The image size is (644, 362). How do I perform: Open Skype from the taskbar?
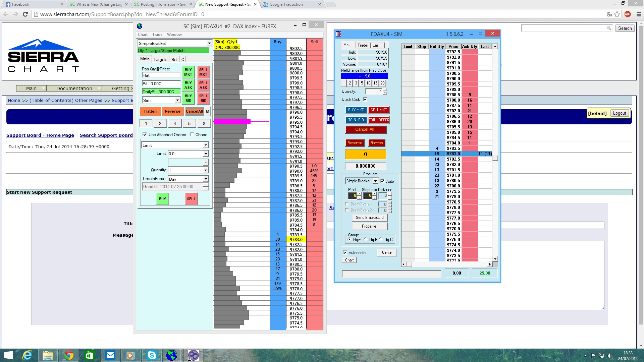point(152,355)
